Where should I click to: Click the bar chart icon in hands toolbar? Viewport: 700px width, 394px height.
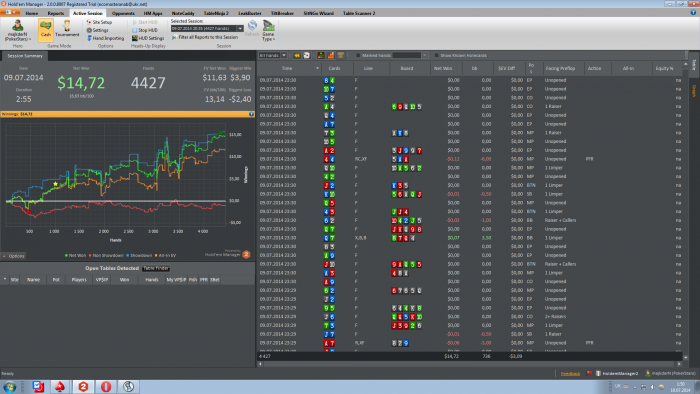[331, 55]
